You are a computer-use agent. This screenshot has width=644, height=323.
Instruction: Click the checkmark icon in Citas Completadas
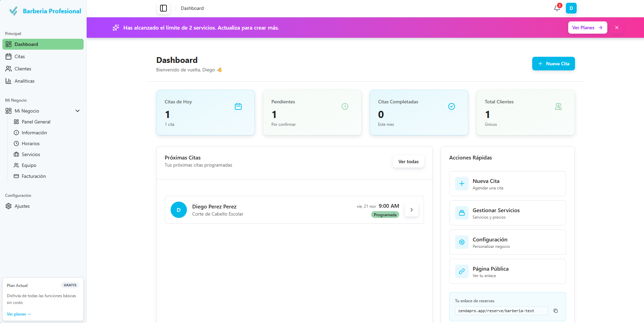[452, 106]
